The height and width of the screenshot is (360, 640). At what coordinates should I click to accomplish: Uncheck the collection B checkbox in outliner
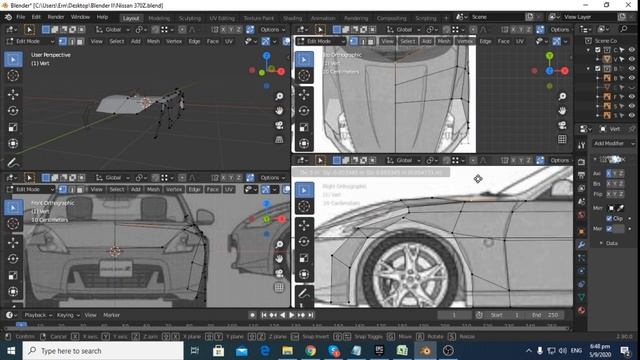click(x=598, y=69)
